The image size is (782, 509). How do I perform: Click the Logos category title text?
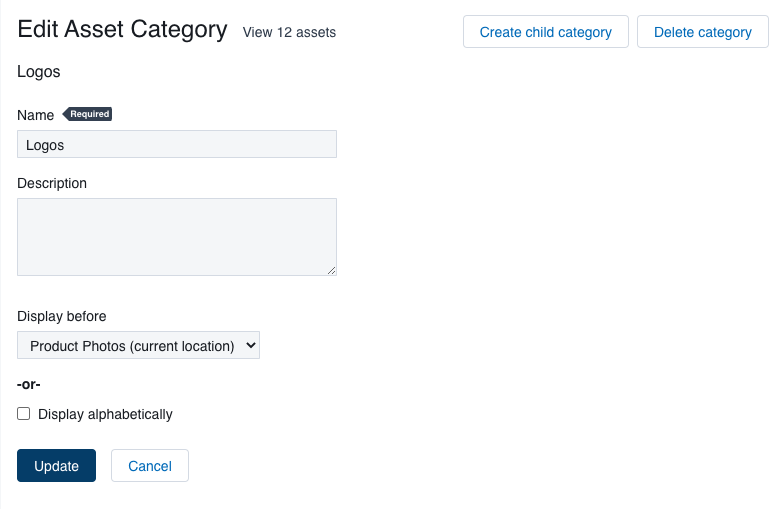39,72
